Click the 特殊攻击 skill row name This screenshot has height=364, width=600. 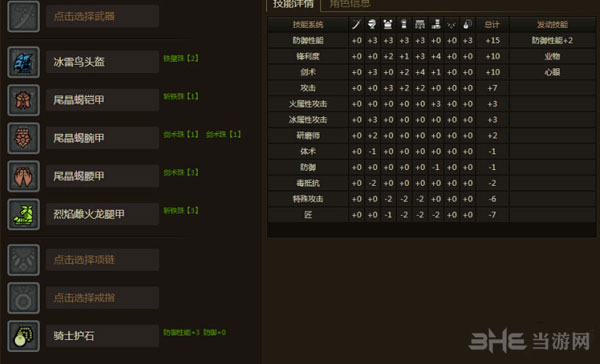pos(308,199)
